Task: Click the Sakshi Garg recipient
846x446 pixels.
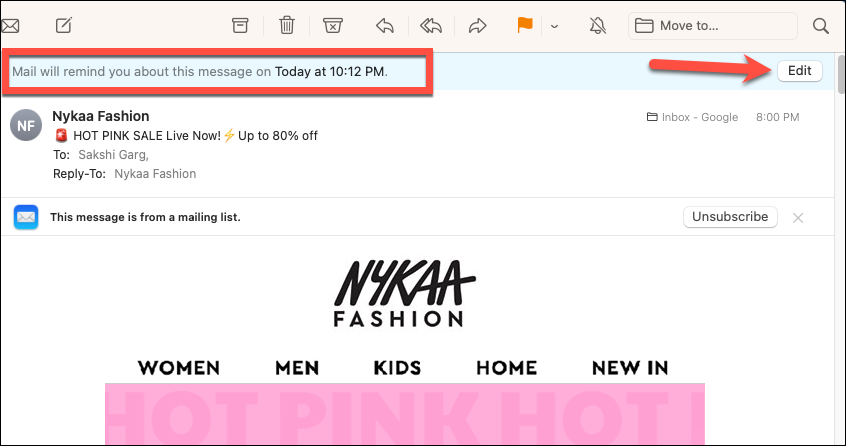Action: point(113,155)
